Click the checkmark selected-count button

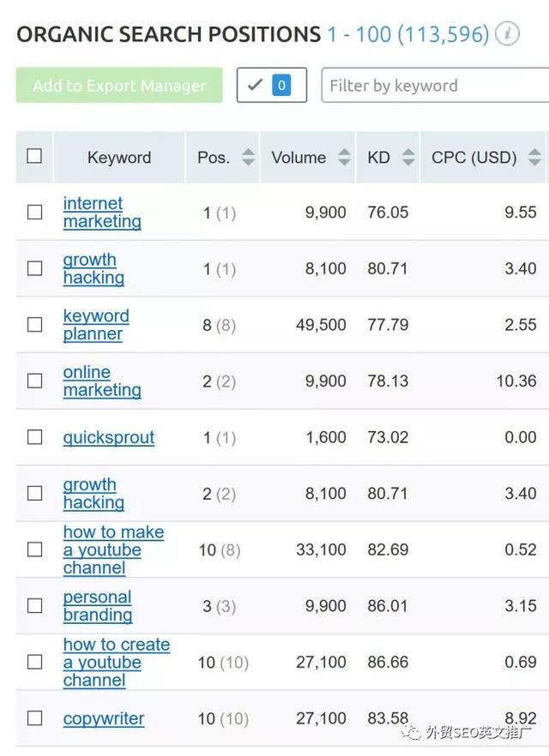coord(272,86)
